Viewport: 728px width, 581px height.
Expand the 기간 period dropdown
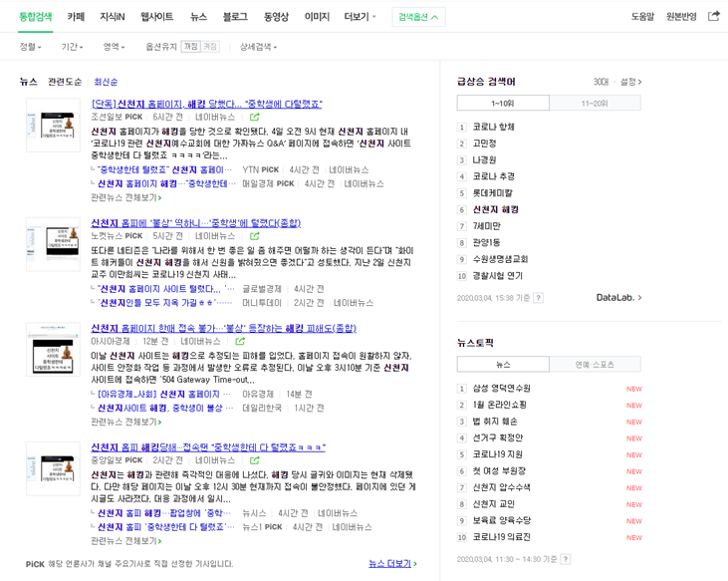coord(72,47)
